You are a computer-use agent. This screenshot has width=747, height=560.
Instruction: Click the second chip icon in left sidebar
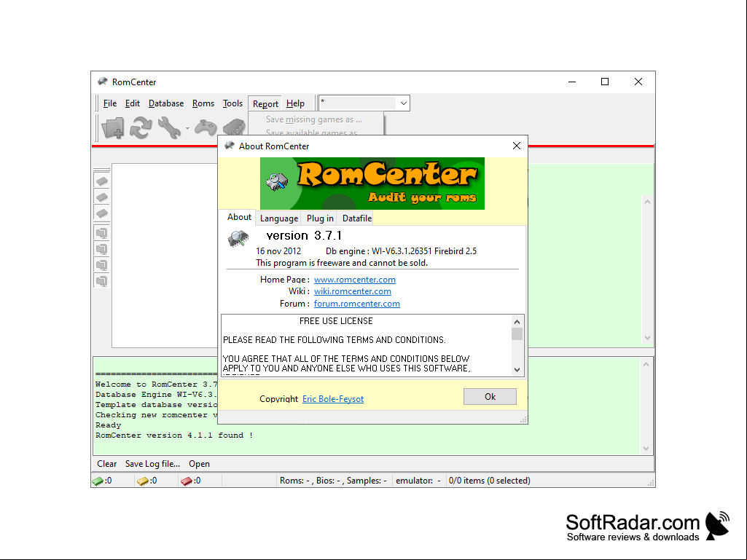[x=101, y=197]
